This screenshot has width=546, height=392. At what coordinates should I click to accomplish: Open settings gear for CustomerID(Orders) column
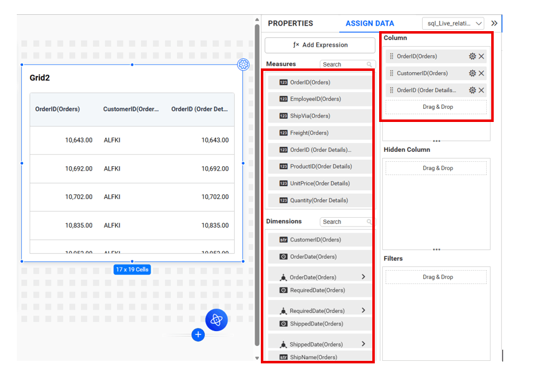pyautogui.click(x=472, y=73)
